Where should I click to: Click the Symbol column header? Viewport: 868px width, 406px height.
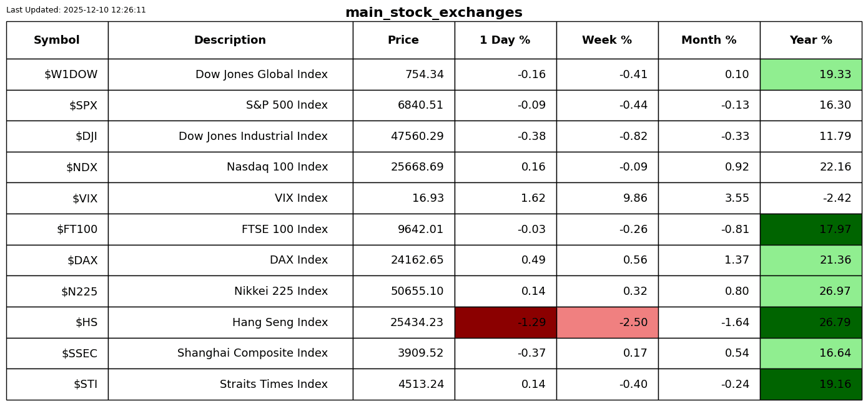[57, 40]
